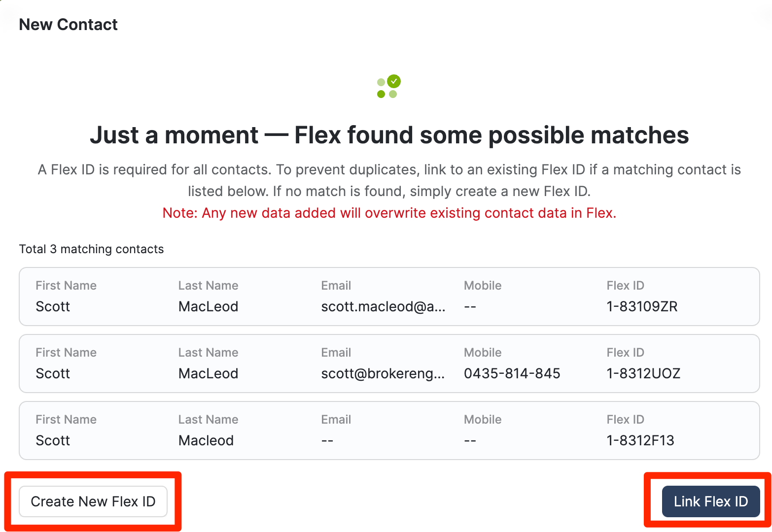Click the Flex ID 1-8312UOZ value
Viewport: 772px width, 532px height.
coord(643,373)
